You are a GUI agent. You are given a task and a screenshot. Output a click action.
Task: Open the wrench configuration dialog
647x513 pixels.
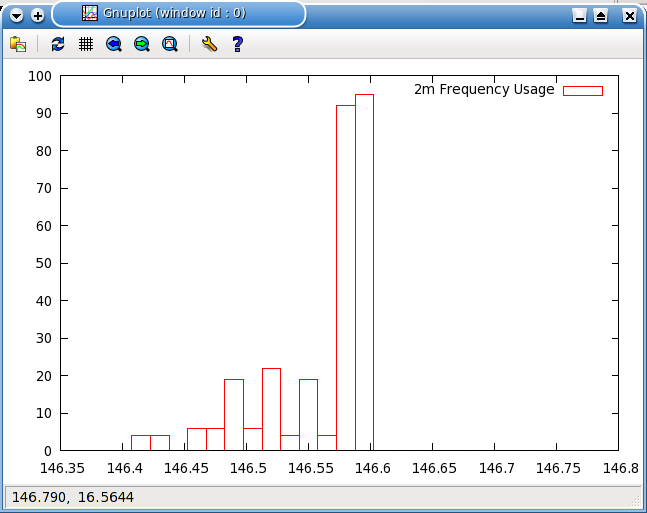pos(209,44)
